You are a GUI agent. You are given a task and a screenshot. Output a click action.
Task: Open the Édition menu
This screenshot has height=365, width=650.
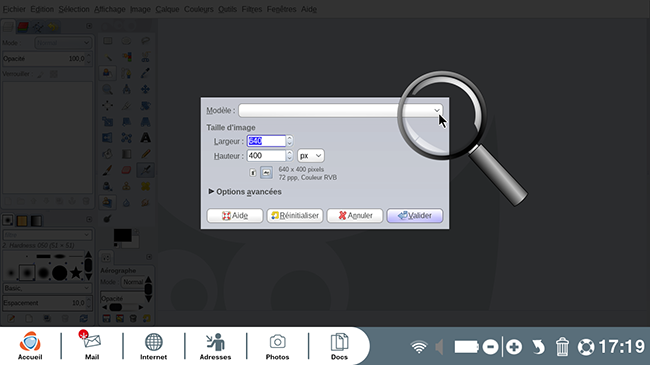[x=42, y=9]
